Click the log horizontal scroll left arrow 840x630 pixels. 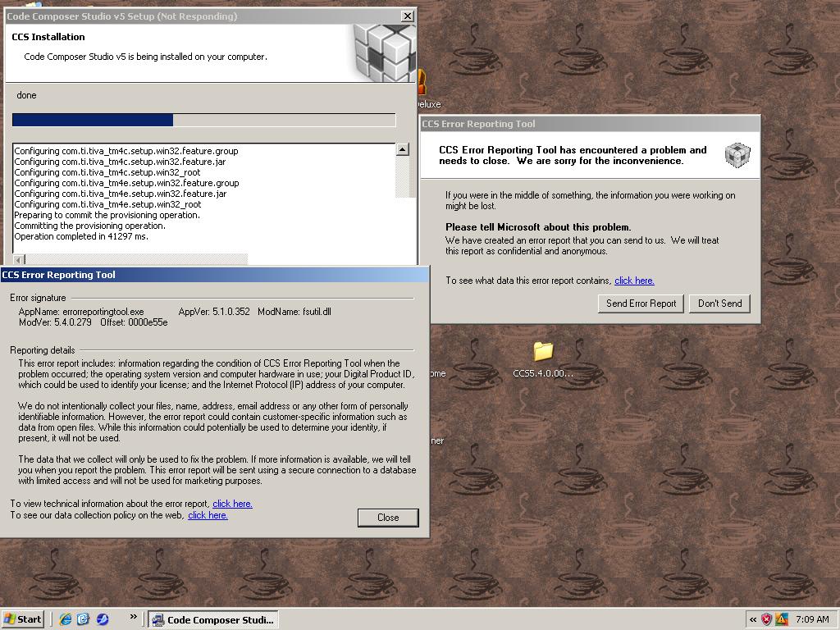tap(19, 260)
